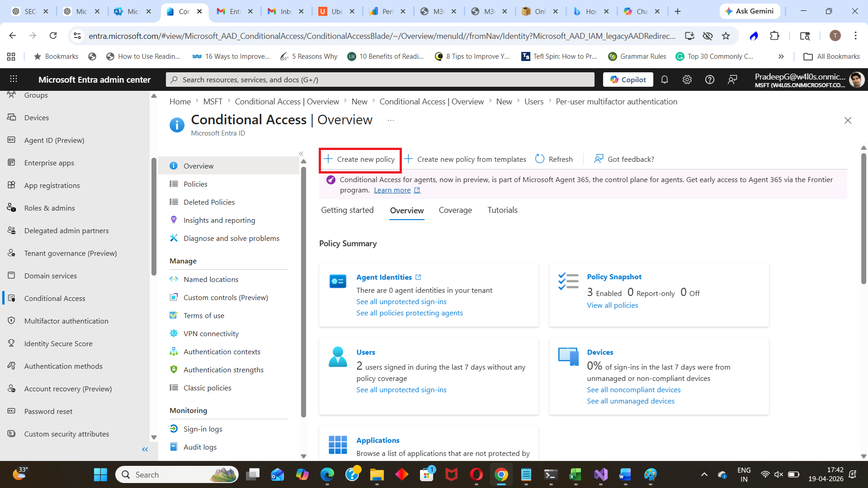Viewport: 868px width, 488px height.
Task: Open View all policies link
Action: pos(612,305)
